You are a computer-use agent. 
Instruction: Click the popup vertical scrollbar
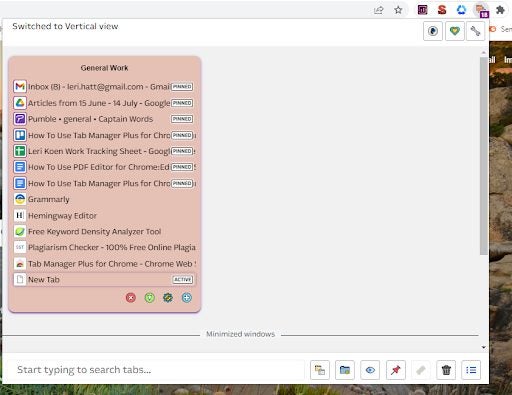484,156
